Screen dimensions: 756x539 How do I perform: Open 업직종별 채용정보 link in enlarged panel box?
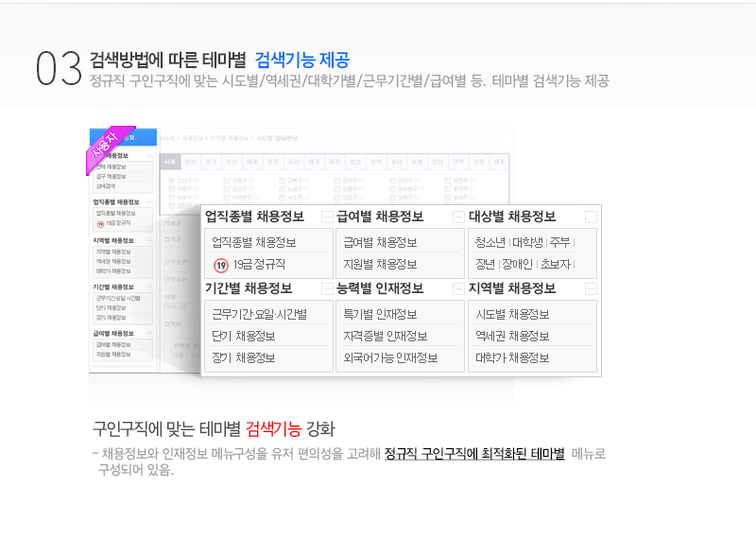[253, 243]
